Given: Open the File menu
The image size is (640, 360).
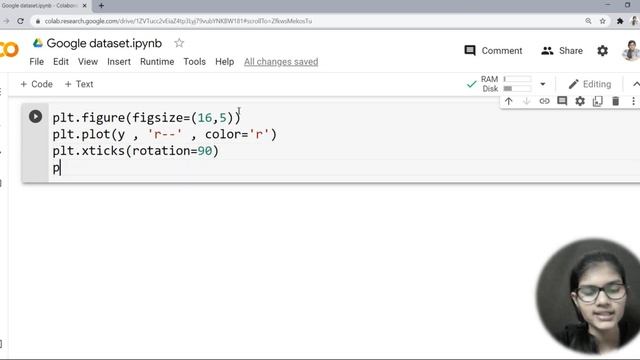Looking at the screenshot, I should [36, 62].
